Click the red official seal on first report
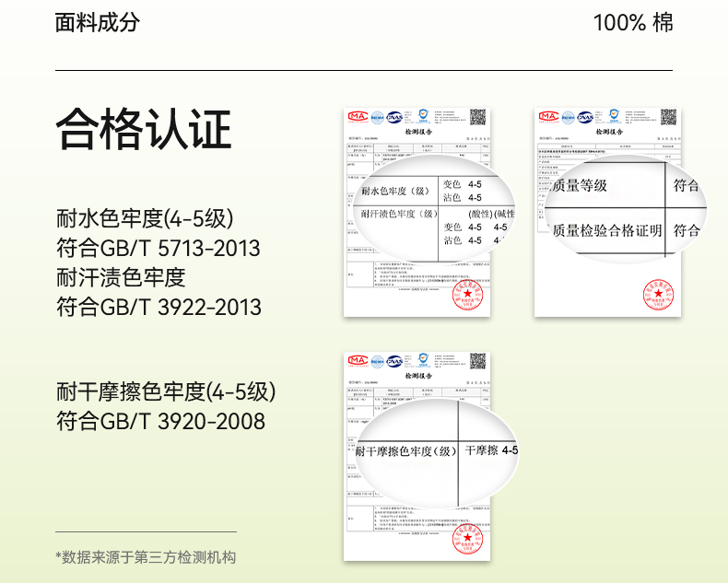The height and width of the screenshot is (583, 728). tap(467, 295)
